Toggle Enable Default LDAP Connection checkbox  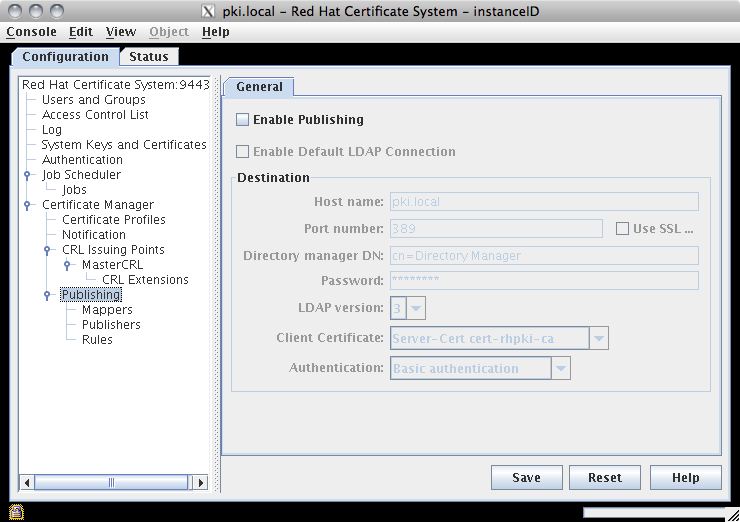(243, 152)
